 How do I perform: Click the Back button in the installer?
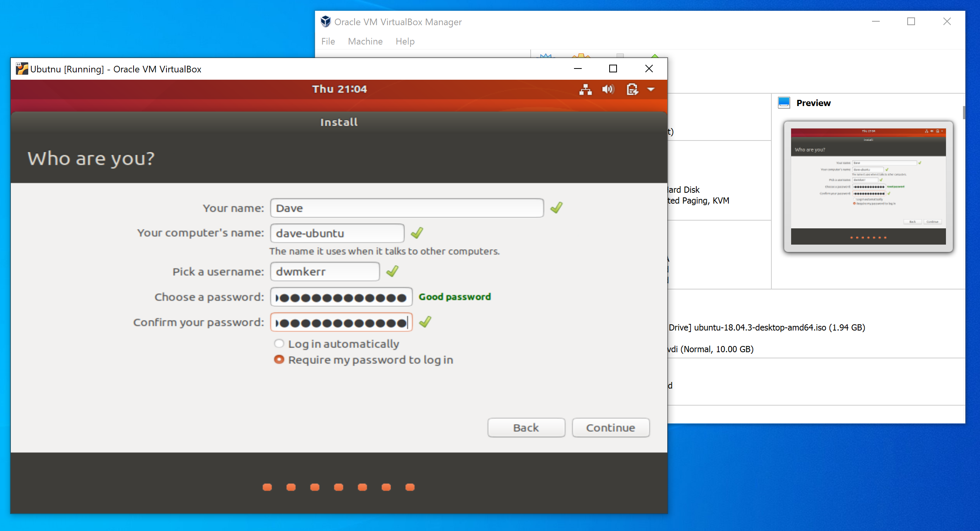click(x=526, y=428)
